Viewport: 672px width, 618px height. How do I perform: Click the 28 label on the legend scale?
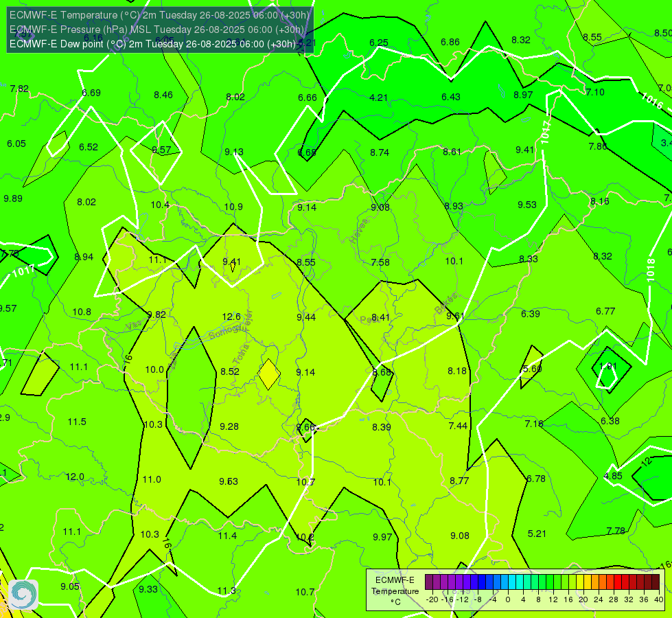pos(613,599)
